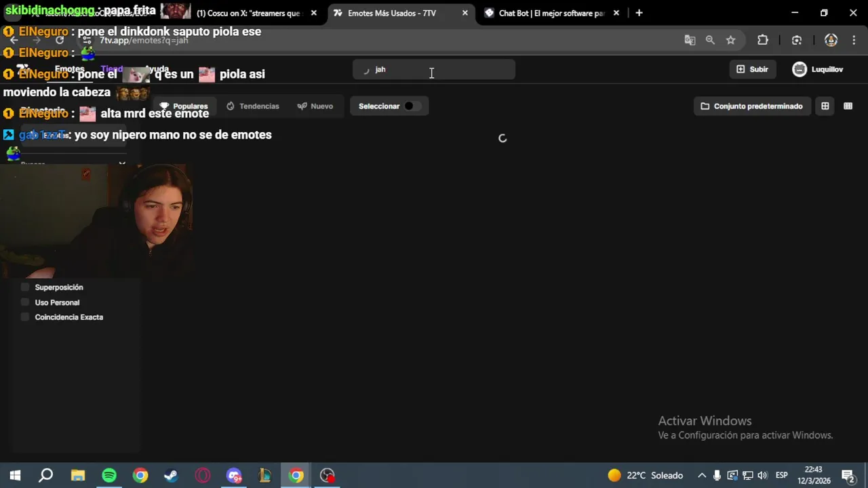The width and height of the screenshot is (868, 488).
Task: Open the notifications center icon
Action: (847, 475)
